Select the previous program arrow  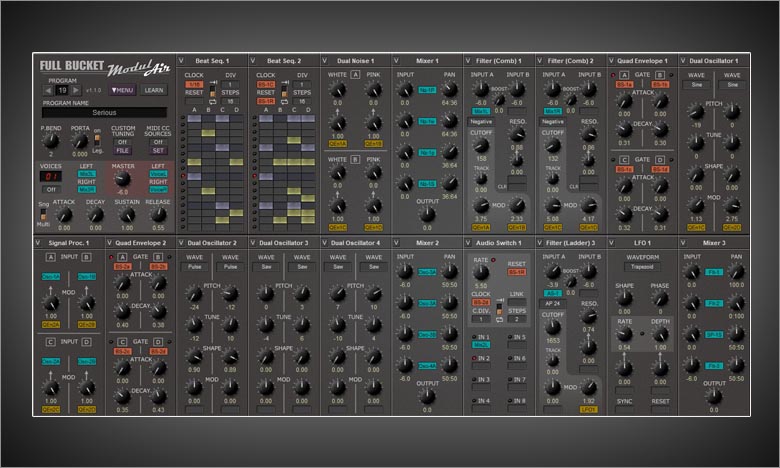click(x=48, y=91)
